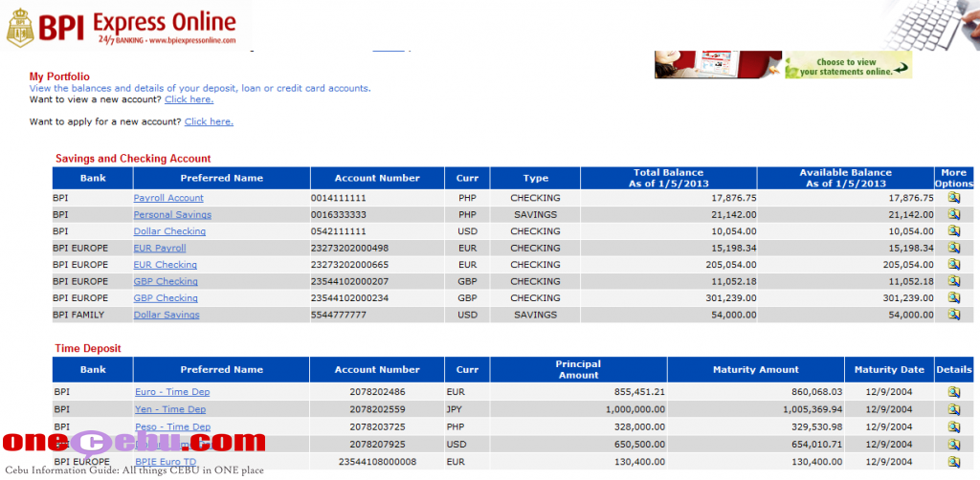View details icon for BPIE Euro TD
Image resolution: width=980 pixels, height=480 pixels.
[954, 462]
